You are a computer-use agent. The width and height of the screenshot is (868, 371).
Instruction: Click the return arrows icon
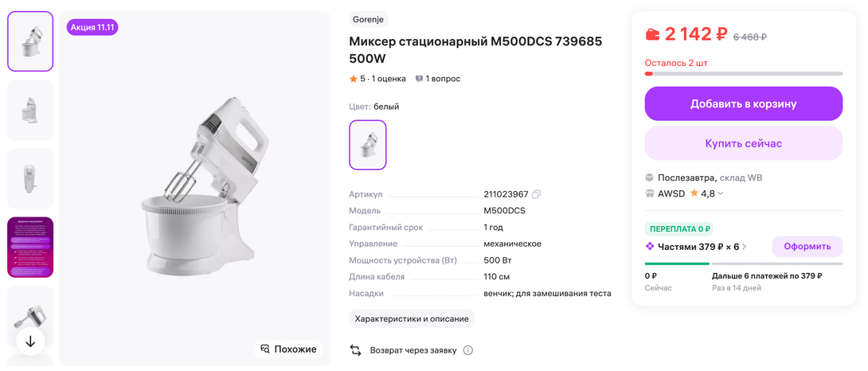356,350
